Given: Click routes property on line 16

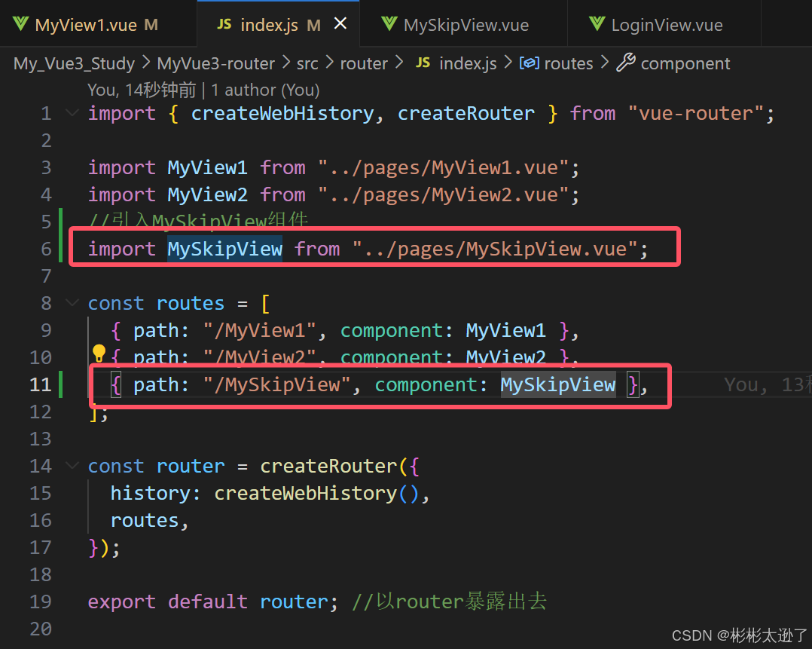Looking at the screenshot, I should pos(145,520).
